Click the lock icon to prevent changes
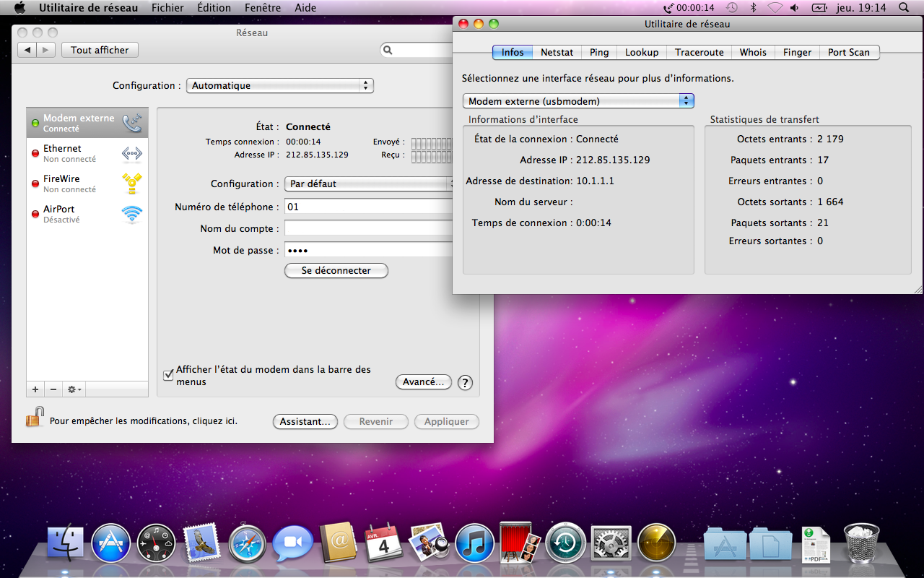This screenshot has height=578, width=924. point(34,418)
